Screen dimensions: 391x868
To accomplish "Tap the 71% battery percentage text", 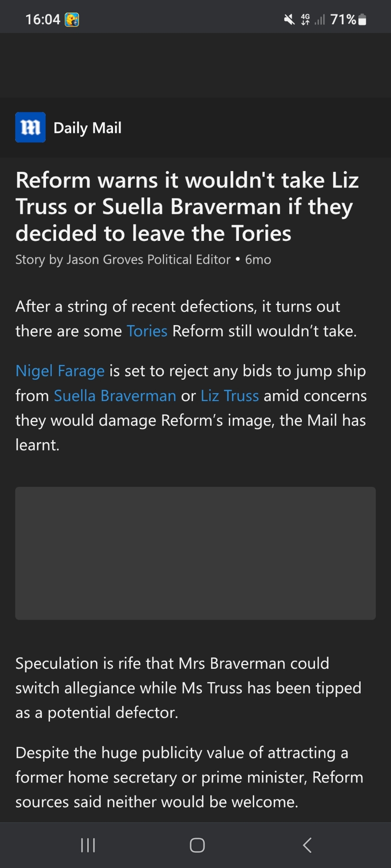I will click(x=343, y=20).
